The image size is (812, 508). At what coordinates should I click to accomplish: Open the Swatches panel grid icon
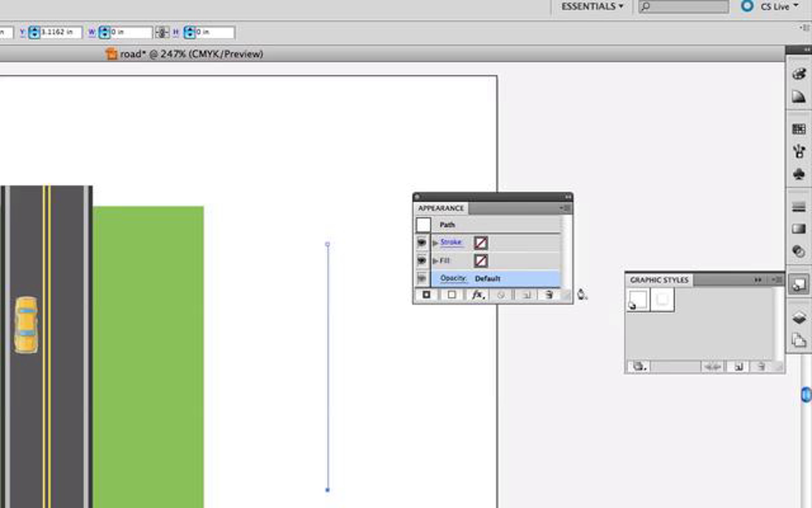click(799, 129)
